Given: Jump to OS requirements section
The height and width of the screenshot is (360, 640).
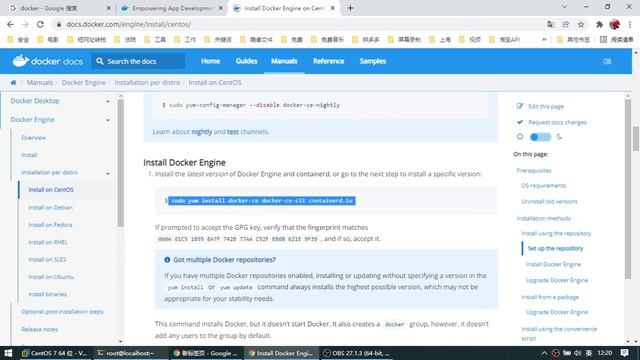Looking at the screenshot, I should [x=544, y=185].
